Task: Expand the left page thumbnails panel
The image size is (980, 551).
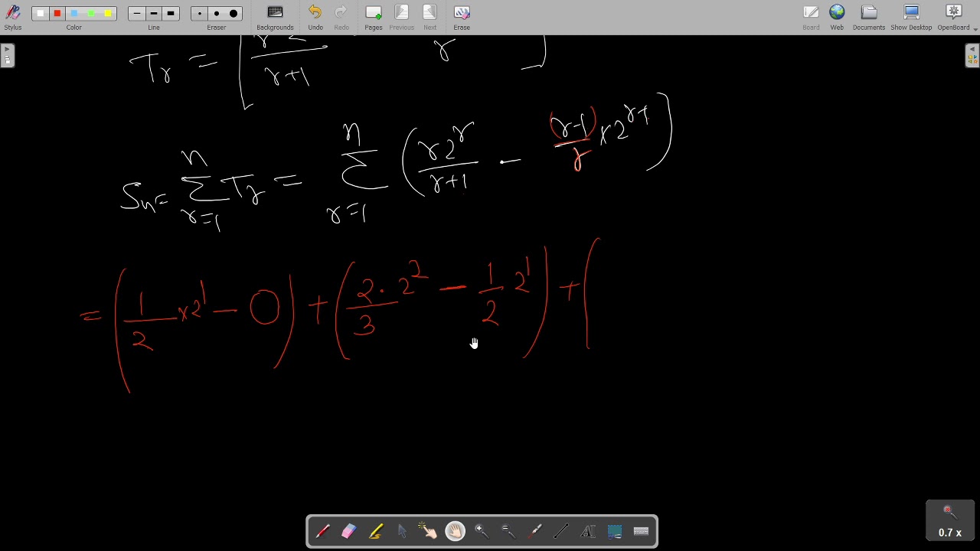Action: [7, 56]
